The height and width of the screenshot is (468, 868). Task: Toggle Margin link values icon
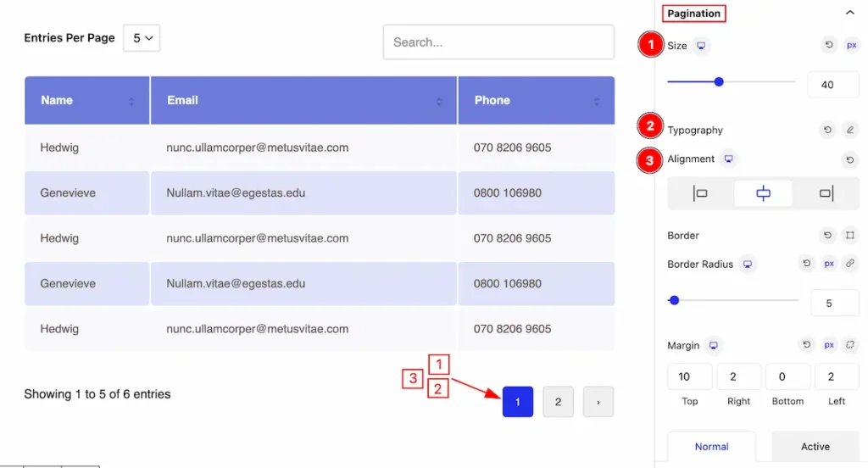click(849, 344)
